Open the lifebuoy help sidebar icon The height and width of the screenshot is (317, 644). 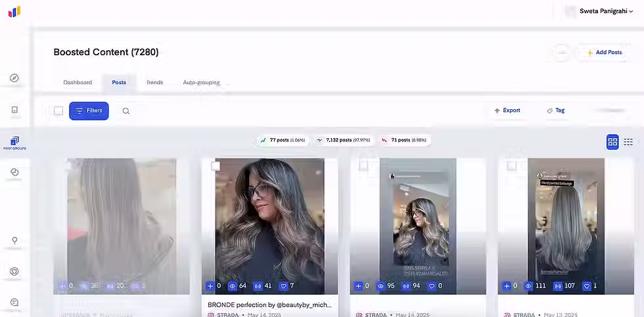[x=14, y=272]
